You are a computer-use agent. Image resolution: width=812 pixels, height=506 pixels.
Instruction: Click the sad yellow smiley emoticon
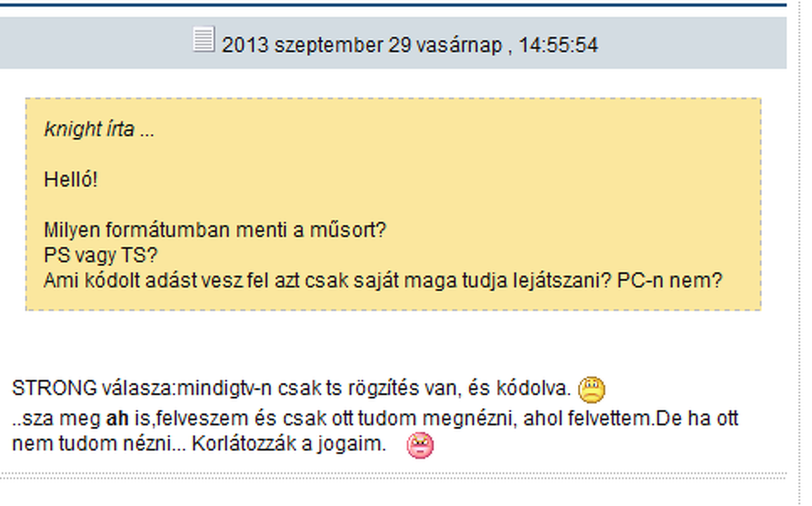coord(591,390)
